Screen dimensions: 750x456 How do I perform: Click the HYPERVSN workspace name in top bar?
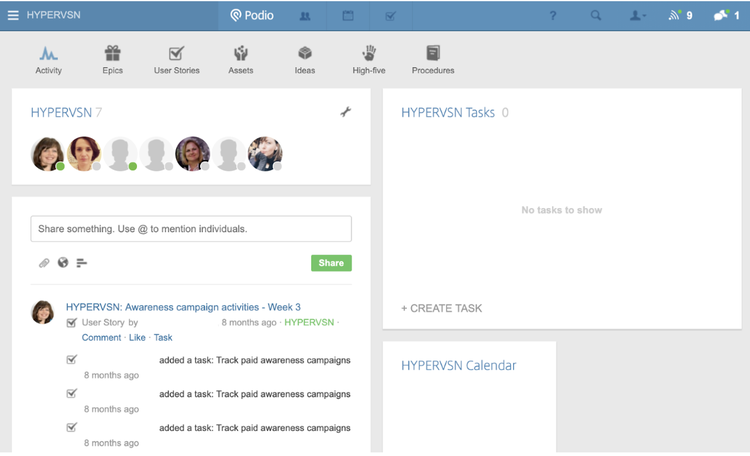[x=54, y=15]
